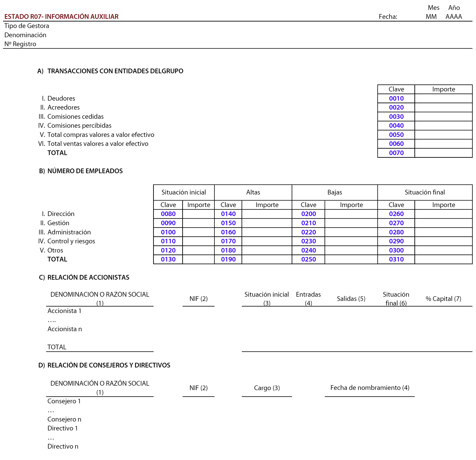Click the 'Directivo n' row

(63, 447)
